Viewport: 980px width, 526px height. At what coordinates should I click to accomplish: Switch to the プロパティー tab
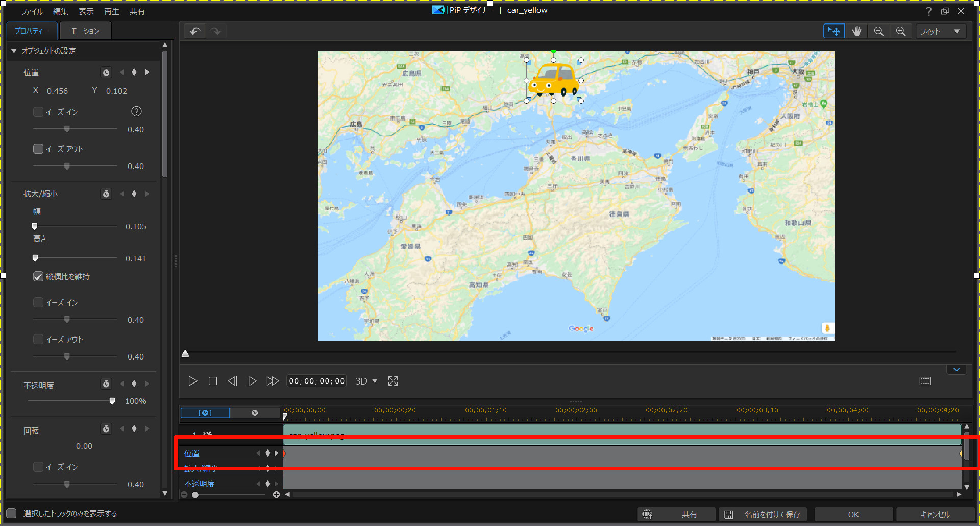(x=31, y=31)
